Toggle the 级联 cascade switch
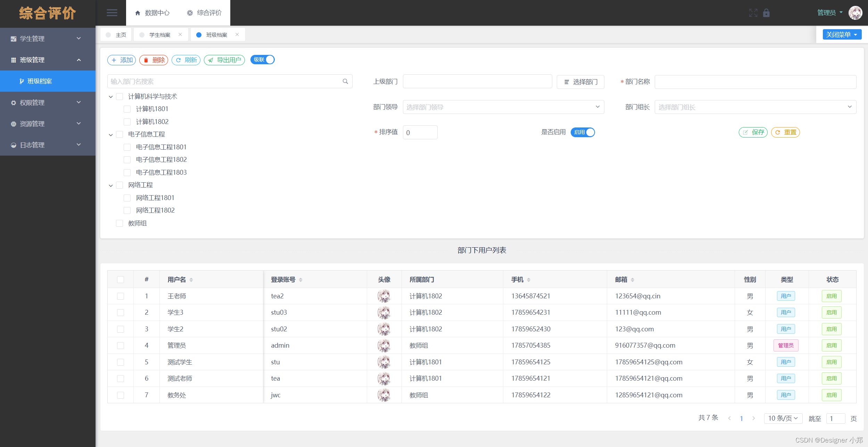Screen dimensions: 868x447 click(x=263, y=60)
